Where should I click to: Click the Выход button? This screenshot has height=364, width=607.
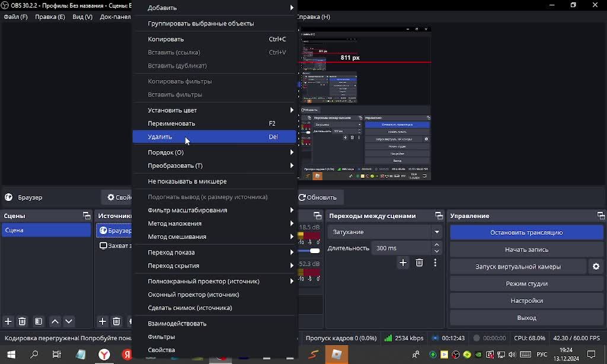click(x=526, y=318)
